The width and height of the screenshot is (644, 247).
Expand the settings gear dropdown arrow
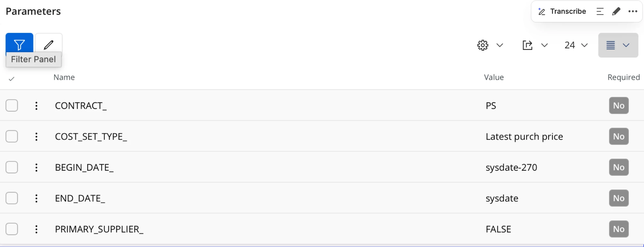tap(500, 45)
